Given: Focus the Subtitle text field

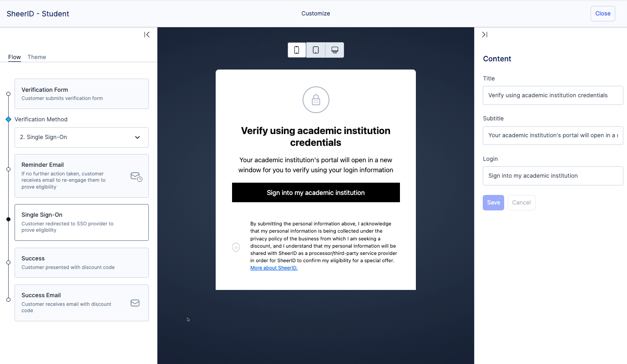Looking at the screenshot, I should (552, 135).
